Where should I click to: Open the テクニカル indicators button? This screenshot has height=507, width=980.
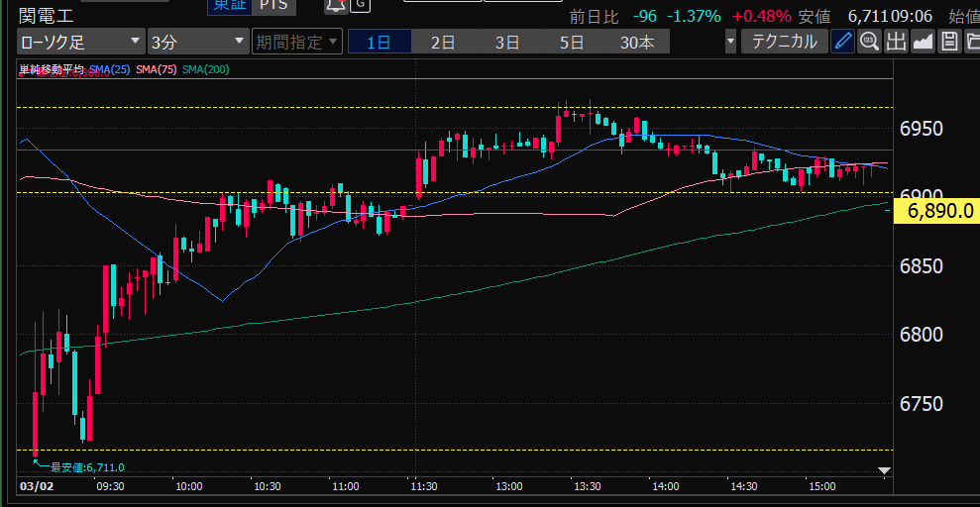[785, 42]
